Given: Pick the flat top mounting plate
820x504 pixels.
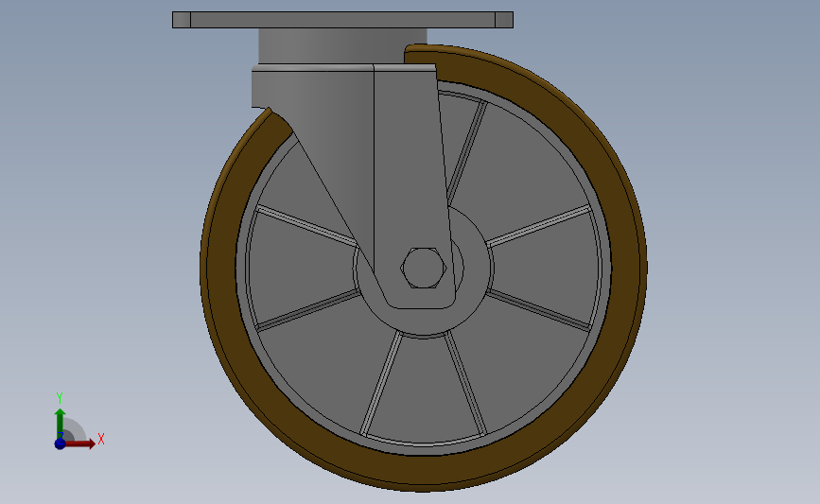Looking at the screenshot, I should [x=342, y=20].
